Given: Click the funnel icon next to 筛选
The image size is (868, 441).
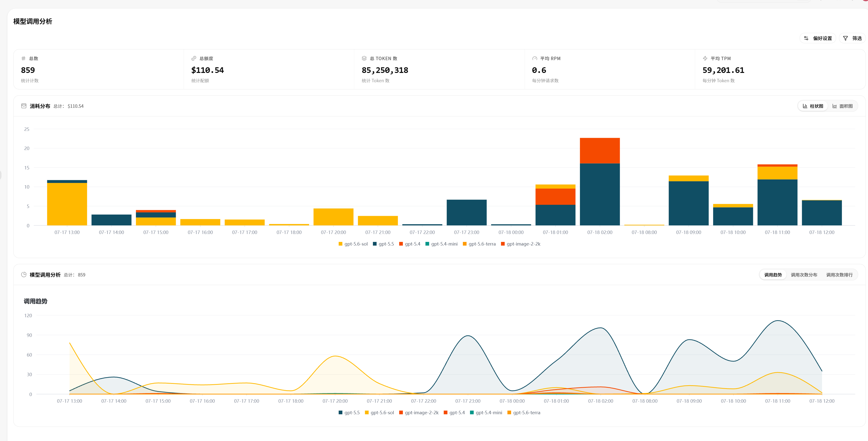Looking at the screenshot, I should 845,38.
